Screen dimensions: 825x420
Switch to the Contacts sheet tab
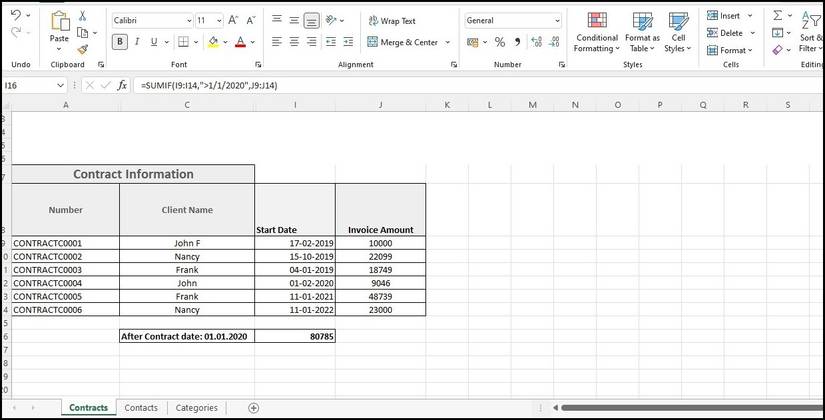pyautogui.click(x=141, y=407)
